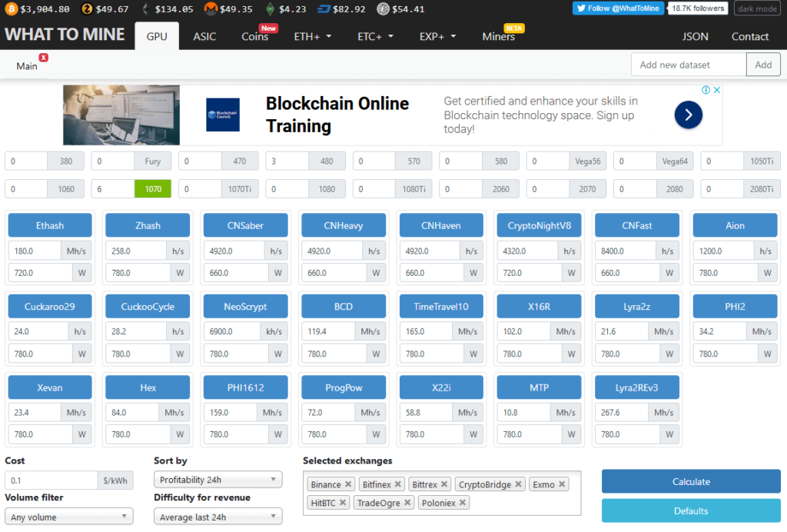
Task: Open the ETH+ navigation dropdown
Action: click(313, 36)
